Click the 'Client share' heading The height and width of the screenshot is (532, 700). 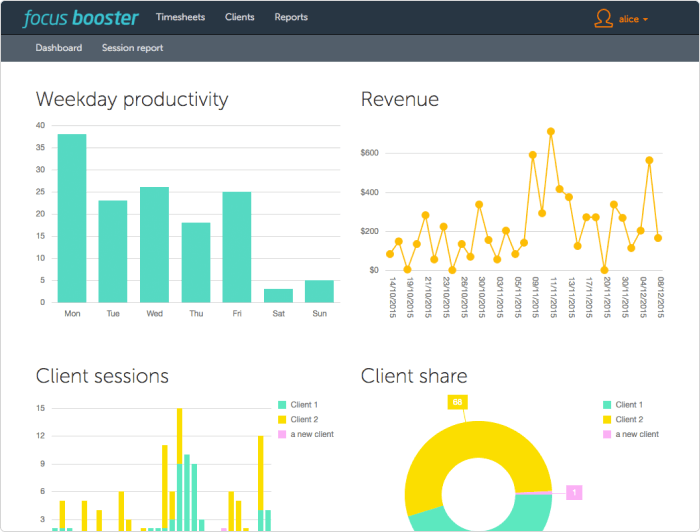(414, 376)
